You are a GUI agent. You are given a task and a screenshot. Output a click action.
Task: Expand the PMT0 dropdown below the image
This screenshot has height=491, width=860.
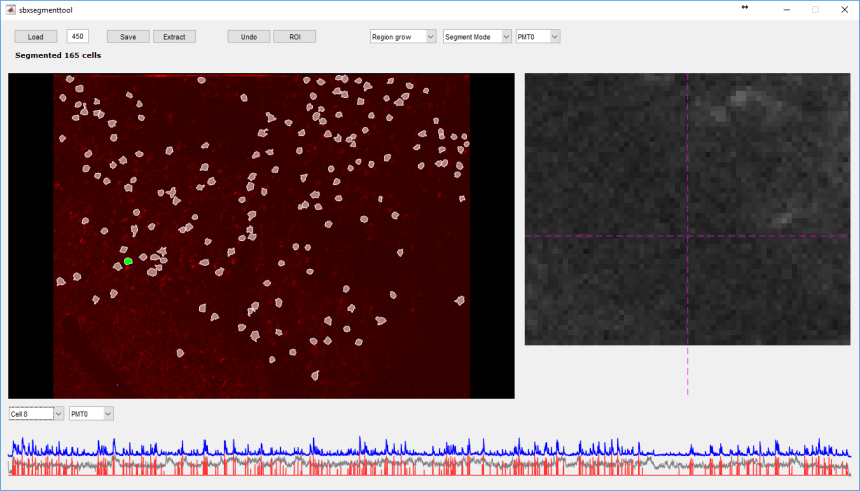point(91,413)
